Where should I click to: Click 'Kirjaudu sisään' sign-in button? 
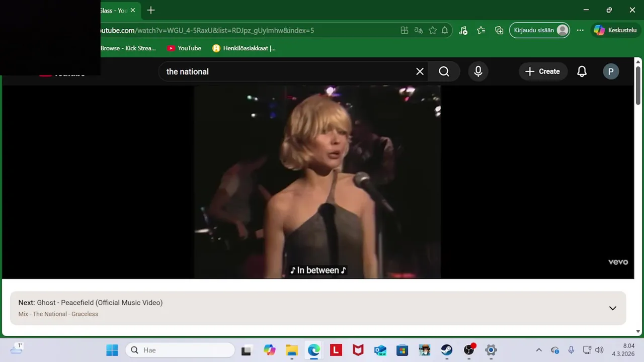click(x=540, y=30)
